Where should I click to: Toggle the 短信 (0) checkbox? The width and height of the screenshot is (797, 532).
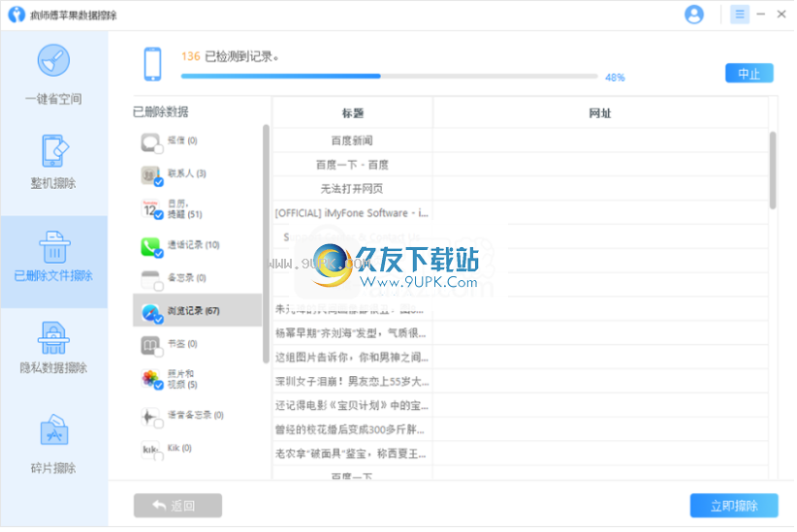coord(159,150)
